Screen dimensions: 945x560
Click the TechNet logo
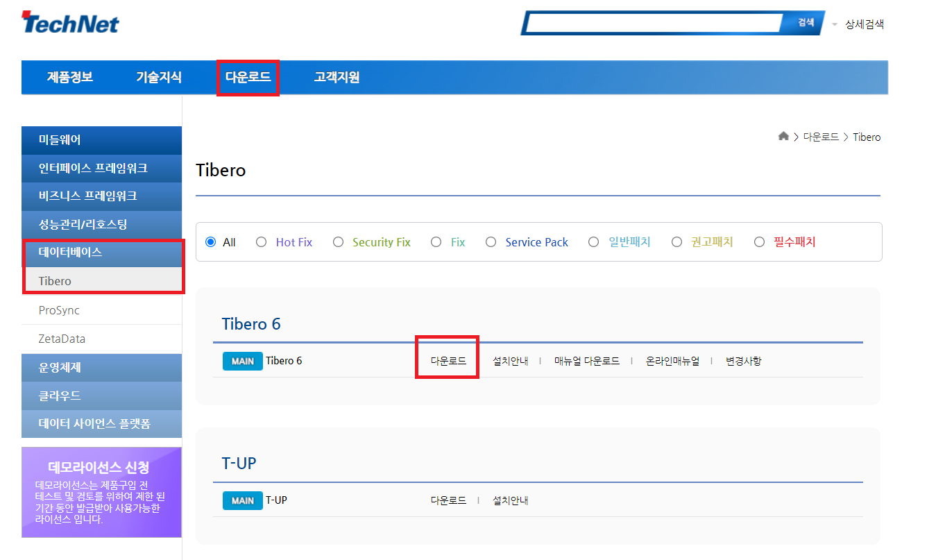70,23
